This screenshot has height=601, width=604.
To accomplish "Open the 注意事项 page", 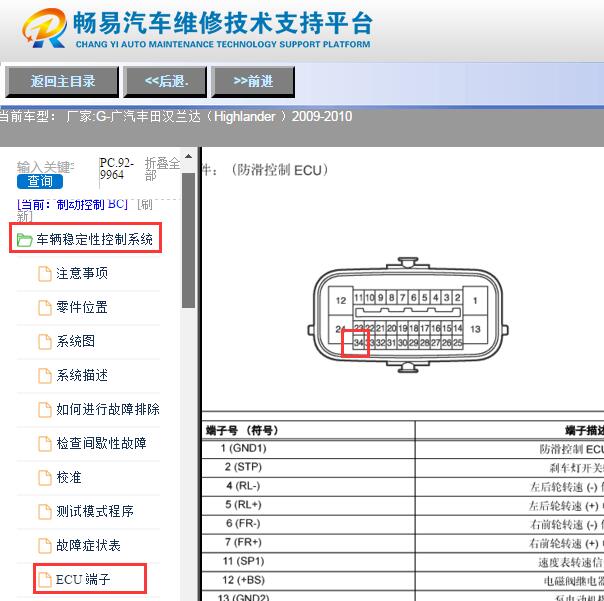I will pos(82,274).
